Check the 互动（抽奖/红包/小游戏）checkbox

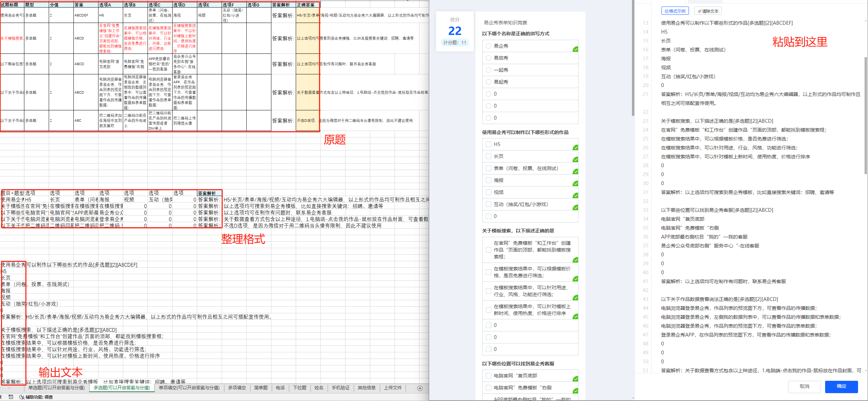[x=489, y=204]
